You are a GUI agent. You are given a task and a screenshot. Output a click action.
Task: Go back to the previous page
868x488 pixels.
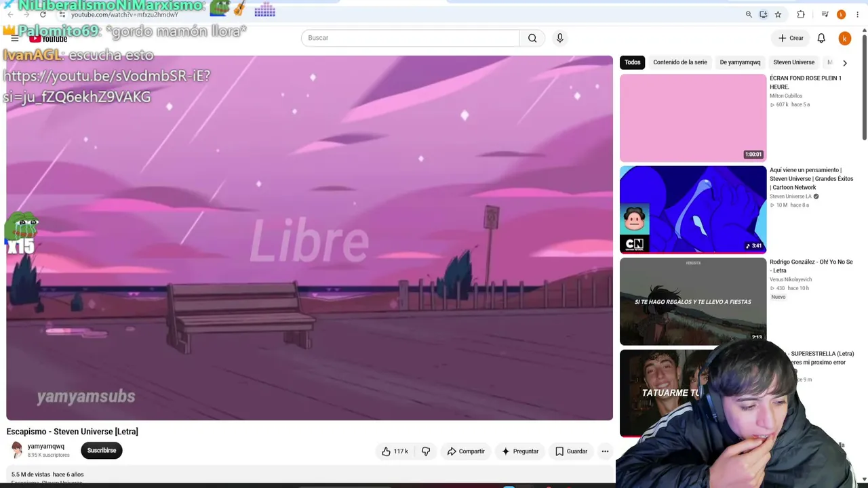click(x=10, y=14)
